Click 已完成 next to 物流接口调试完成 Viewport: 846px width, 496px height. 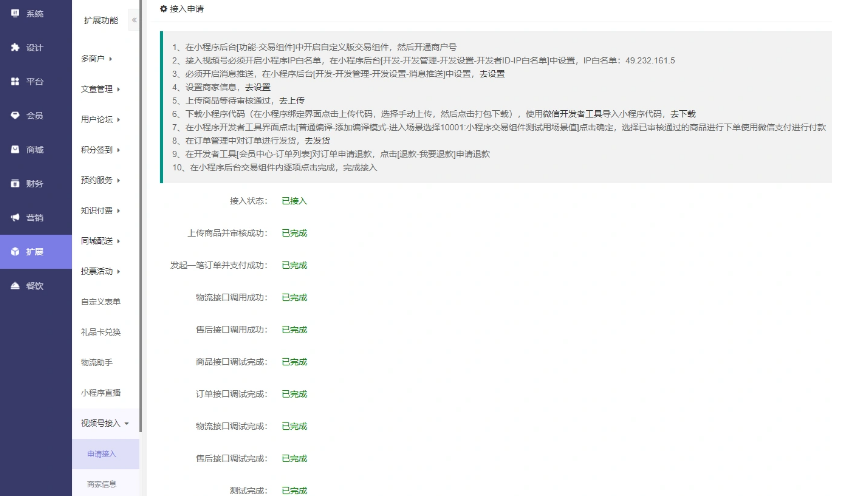[294, 426]
